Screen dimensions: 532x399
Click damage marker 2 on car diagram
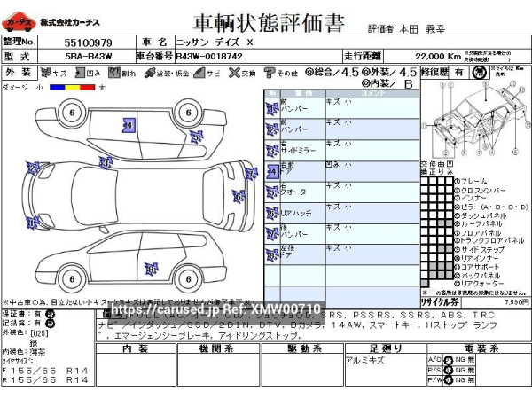pos(33,168)
